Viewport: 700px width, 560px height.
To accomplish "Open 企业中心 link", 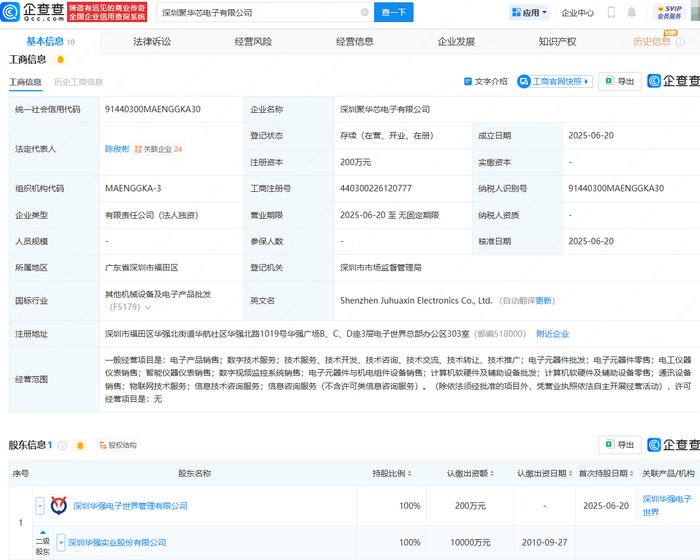I will coord(577,13).
